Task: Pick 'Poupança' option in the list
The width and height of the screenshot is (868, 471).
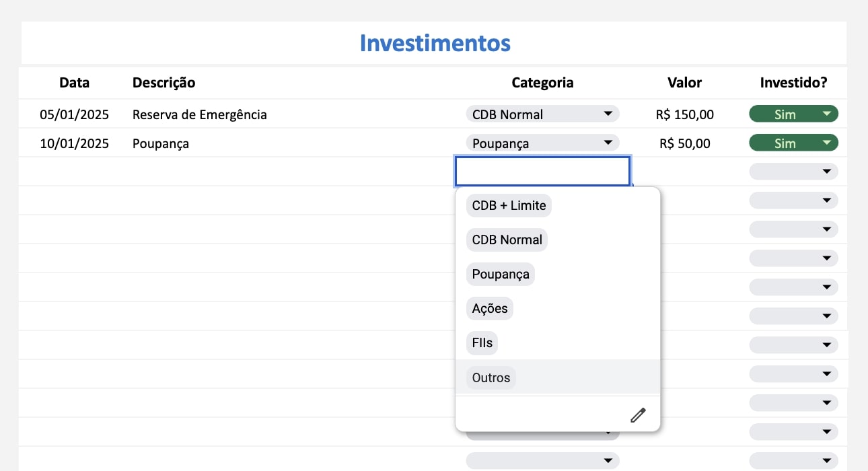Action: (501, 274)
